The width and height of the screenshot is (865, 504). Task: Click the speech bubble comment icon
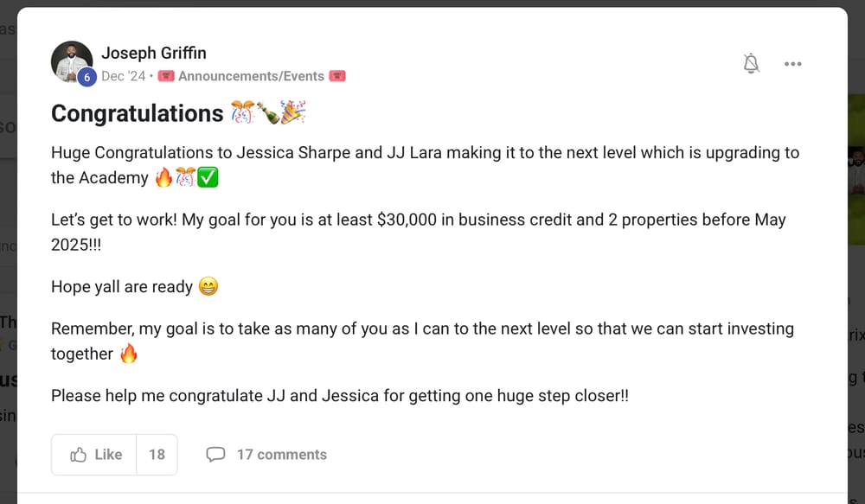(215, 455)
